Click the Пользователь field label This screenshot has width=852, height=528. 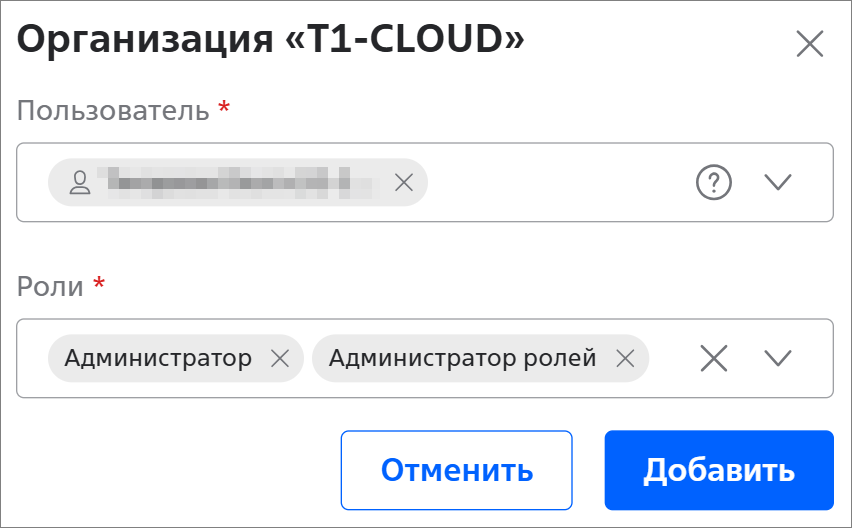point(113,109)
